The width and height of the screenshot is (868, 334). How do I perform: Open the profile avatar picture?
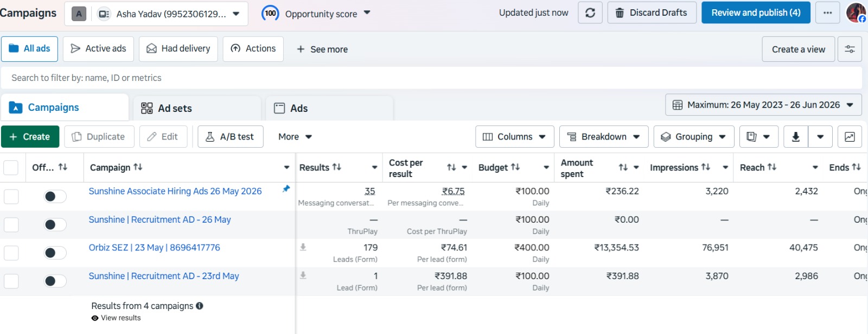(x=856, y=12)
